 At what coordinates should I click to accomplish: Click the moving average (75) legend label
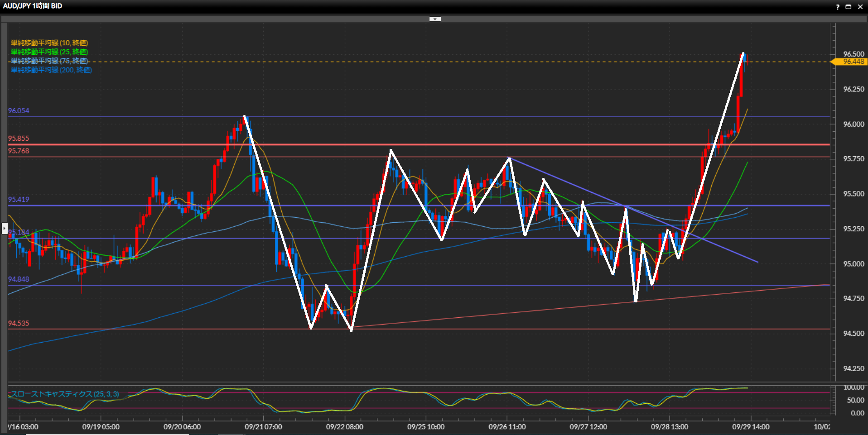(49, 61)
